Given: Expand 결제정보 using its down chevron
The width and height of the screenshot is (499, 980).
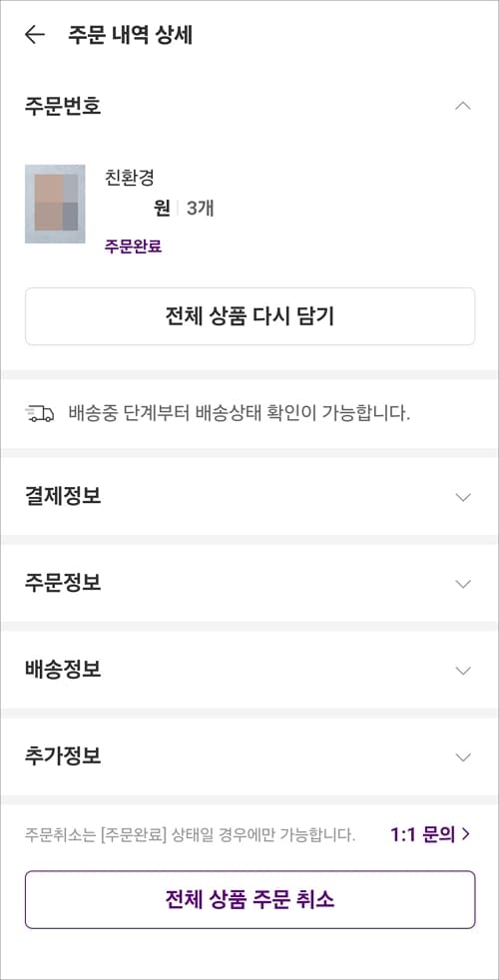Looking at the screenshot, I should (463, 498).
